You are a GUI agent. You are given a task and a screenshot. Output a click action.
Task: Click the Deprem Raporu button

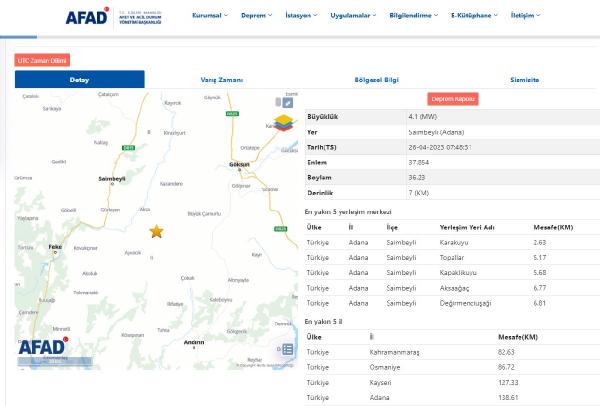453,99
